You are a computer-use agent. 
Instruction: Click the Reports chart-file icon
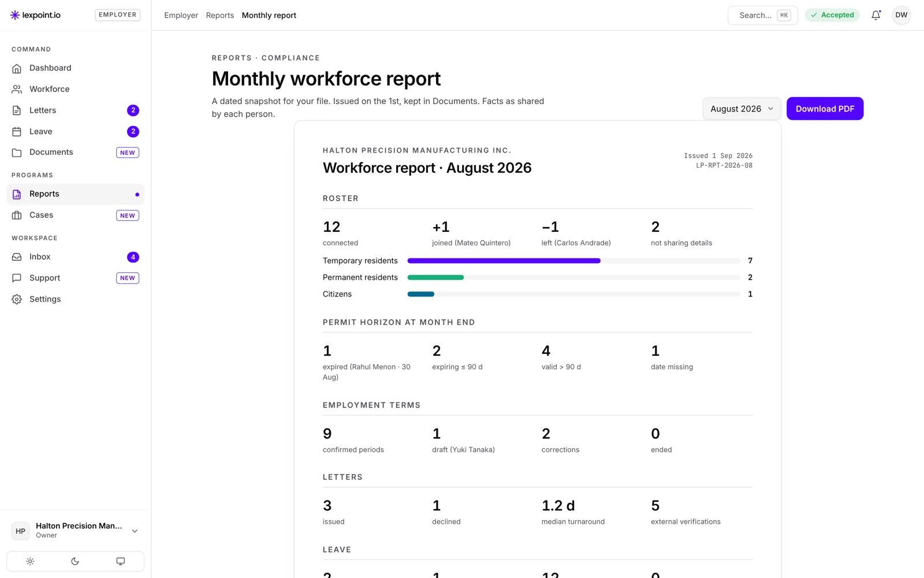(x=17, y=194)
